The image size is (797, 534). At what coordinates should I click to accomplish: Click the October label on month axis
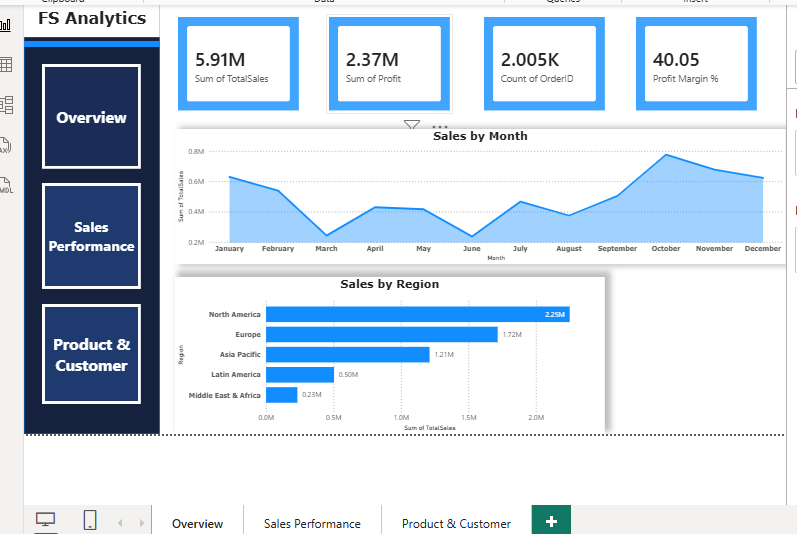666,248
